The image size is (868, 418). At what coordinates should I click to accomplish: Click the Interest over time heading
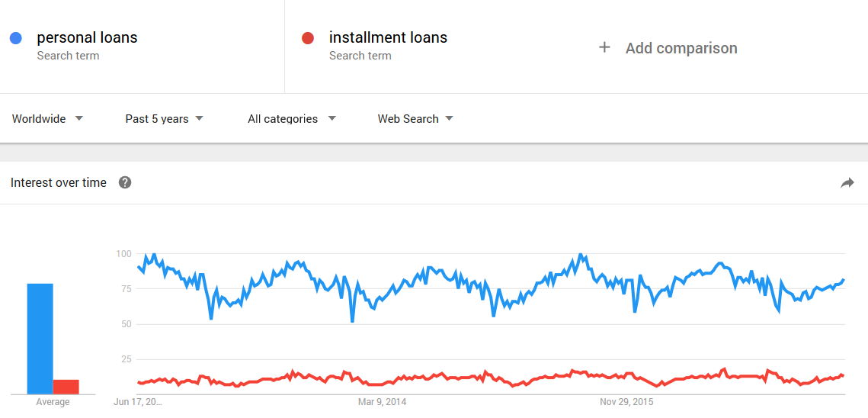59,182
